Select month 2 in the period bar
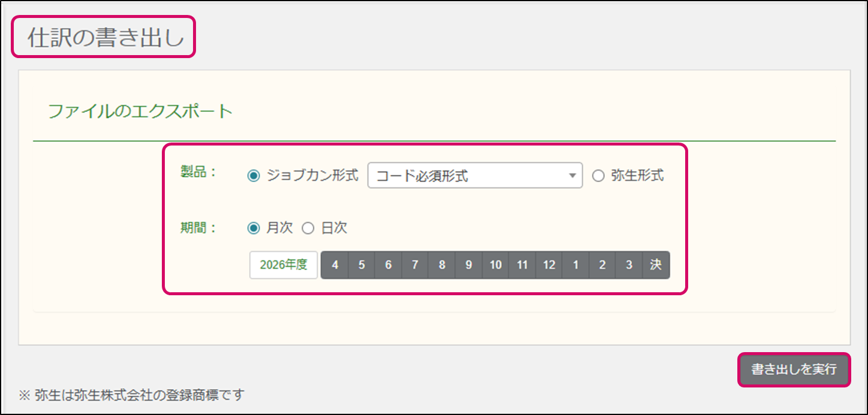 pos(602,265)
